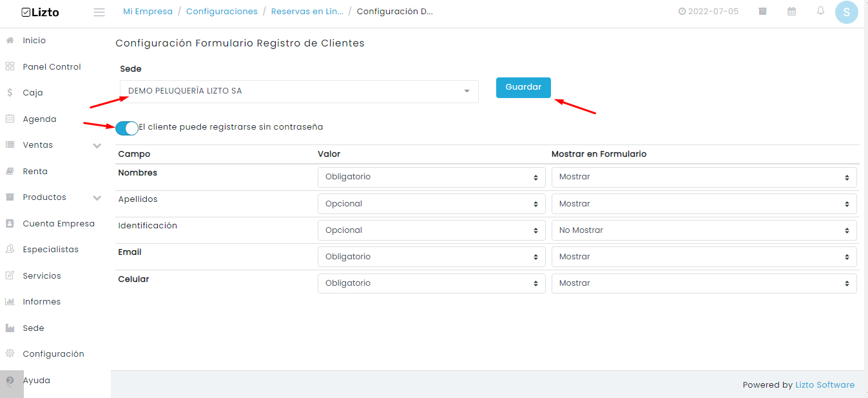Expand the Productos sidebar submenu
Image resolution: width=868 pixels, height=398 pixels.
[x=97, y=198]
